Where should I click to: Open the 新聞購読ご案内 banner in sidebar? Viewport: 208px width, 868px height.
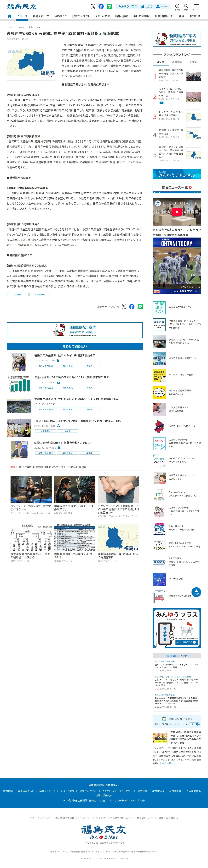point(177,39)
